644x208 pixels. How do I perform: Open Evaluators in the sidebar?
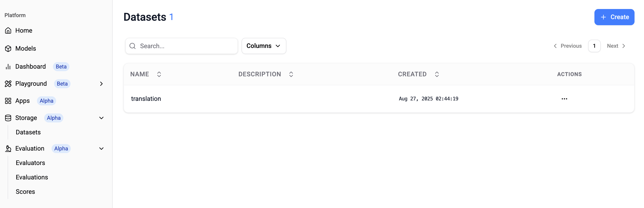click(30, 163)
